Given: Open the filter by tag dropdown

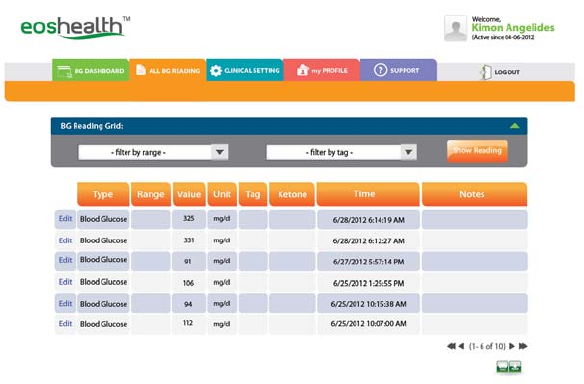Looking at the screenshot, I should (x=341, y=152).
